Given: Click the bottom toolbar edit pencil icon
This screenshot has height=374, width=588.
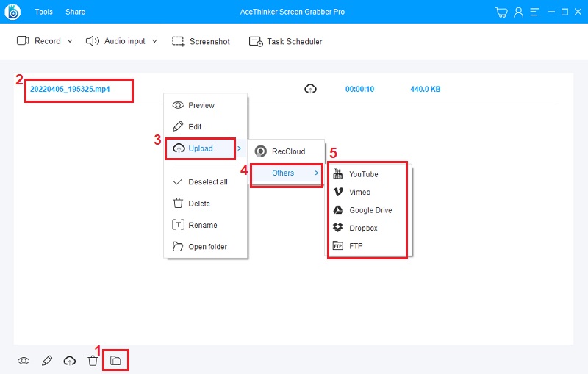Looking at the screenshot, I should click(47, 361).
